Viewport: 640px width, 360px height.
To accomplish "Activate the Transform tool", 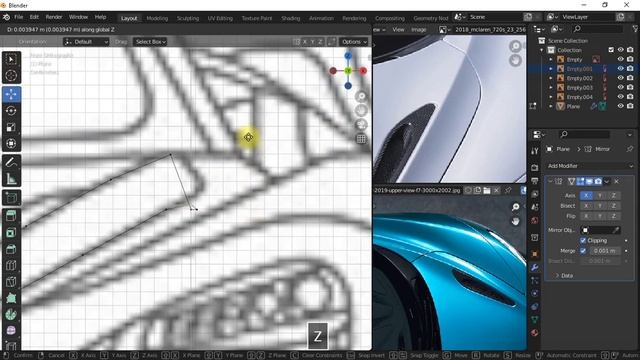I will pyautogui.click(x=11, y=144).
